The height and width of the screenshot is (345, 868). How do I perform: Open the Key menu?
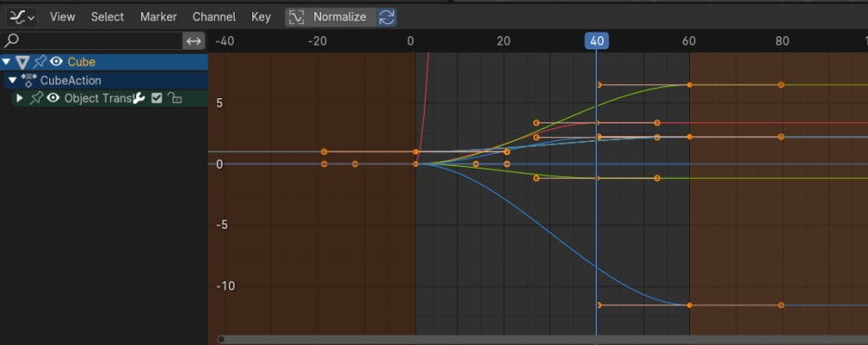261,18
